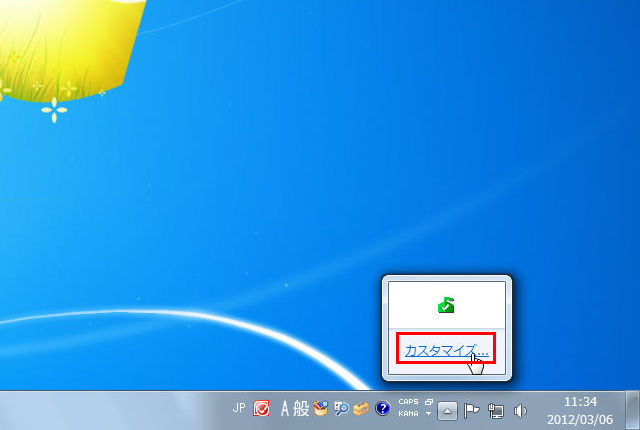Click the JP input language indicator

pyautogui.click(x=239, y=408)
